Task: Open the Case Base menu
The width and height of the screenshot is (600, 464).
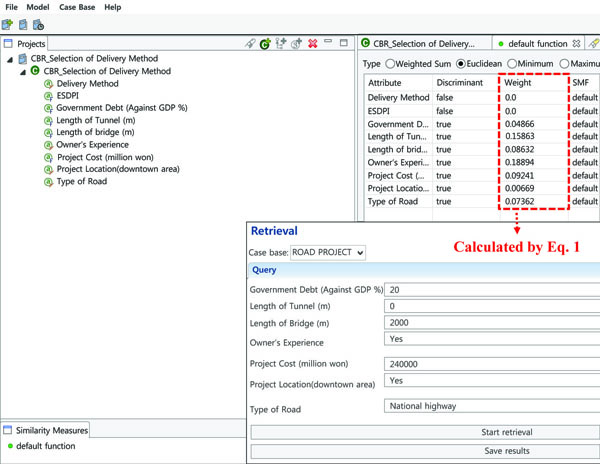Action: click(77, 7)
